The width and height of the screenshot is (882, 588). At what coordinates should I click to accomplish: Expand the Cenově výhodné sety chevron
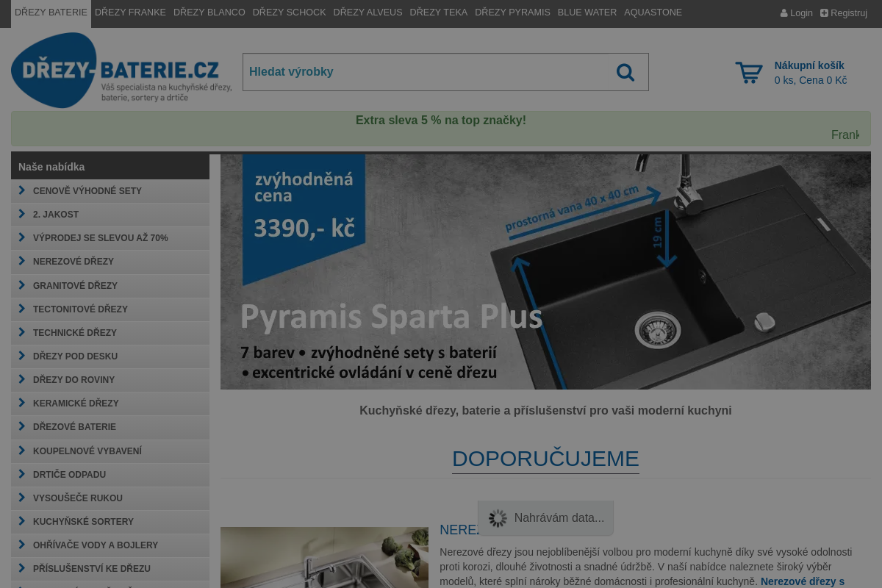pos(22,190)
